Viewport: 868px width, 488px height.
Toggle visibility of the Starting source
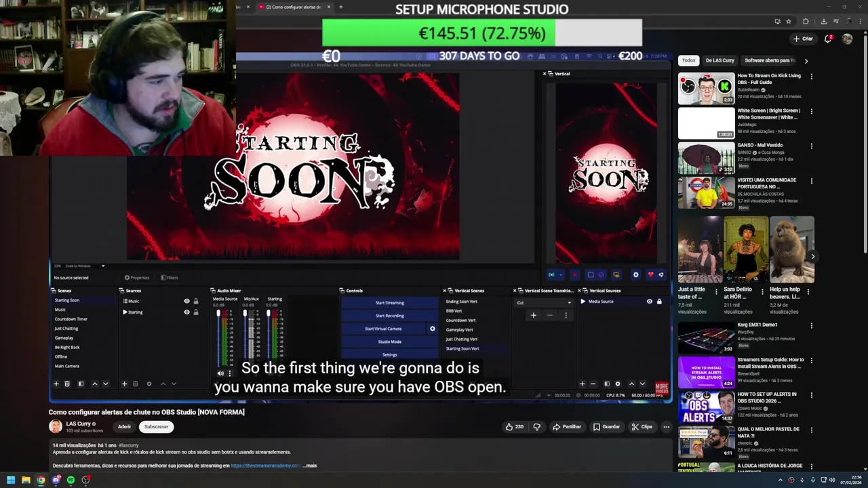(x=186, y=312)
